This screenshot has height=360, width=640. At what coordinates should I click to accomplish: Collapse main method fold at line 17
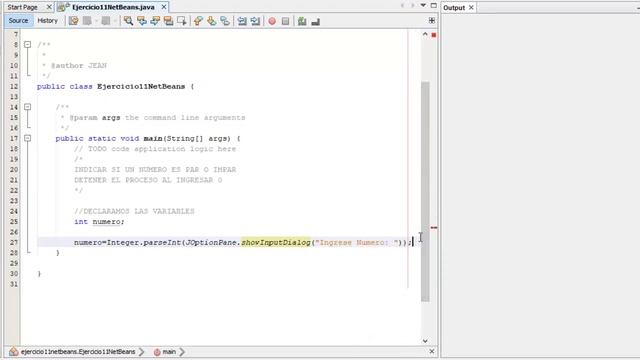(x=27, y=138)
